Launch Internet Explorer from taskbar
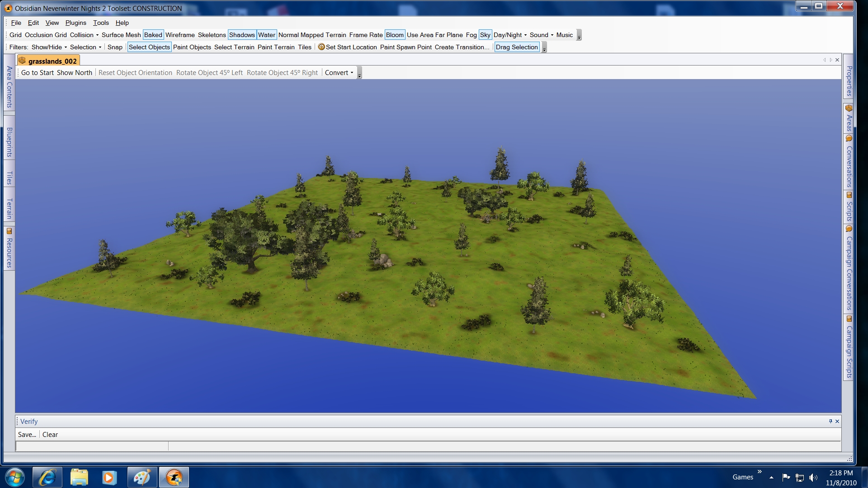The image size is (868, 488). tap(47, 477)
